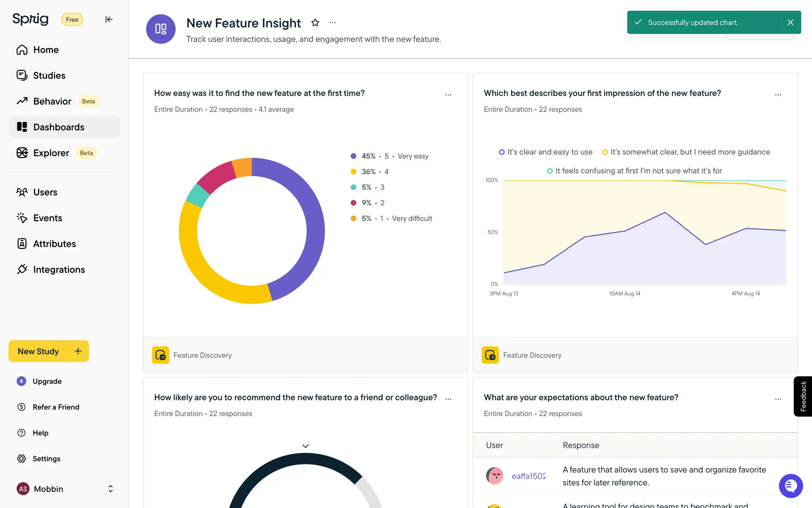The width and height of the screenshot is (812, 508).
Task: Open dashboard title more-options ellipsis
Action: tap(332, 23)
